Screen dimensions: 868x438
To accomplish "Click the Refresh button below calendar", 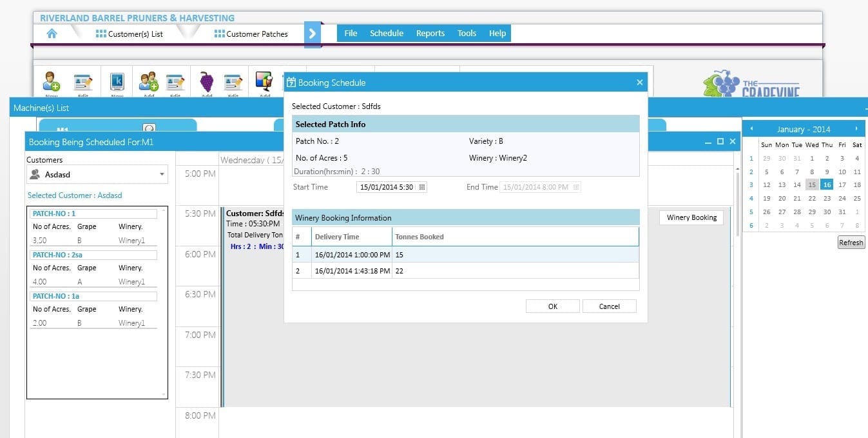I will click(x=851, y=243).
